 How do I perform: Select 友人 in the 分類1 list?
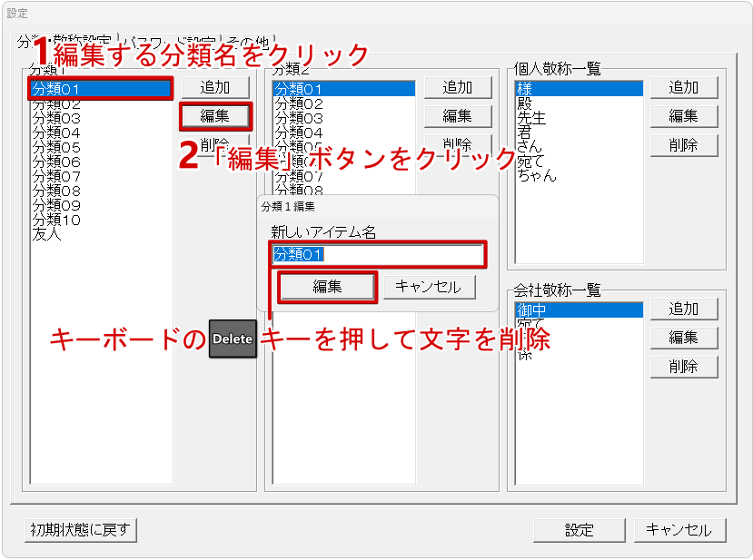point(46,235)
